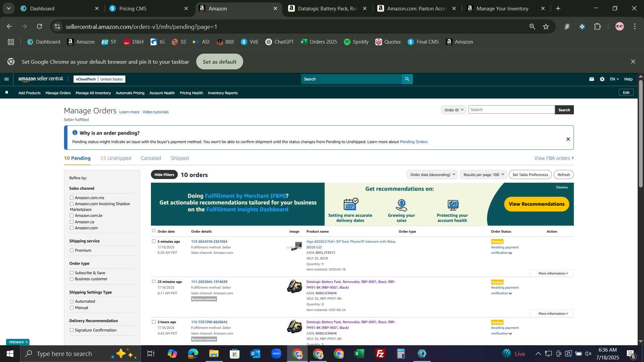The height and width of the screenshot is (362, 644).
Task: Click the page vertical scrollbar
Action: [641, 133]
